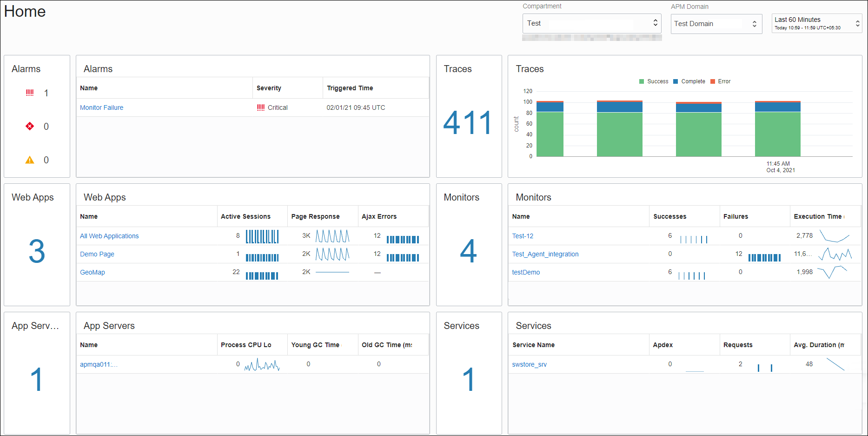The width and height of the screenshot is (868, 436).
Task: Click the critical alarms icon in Alarms summary
Action: pos(30,93)
